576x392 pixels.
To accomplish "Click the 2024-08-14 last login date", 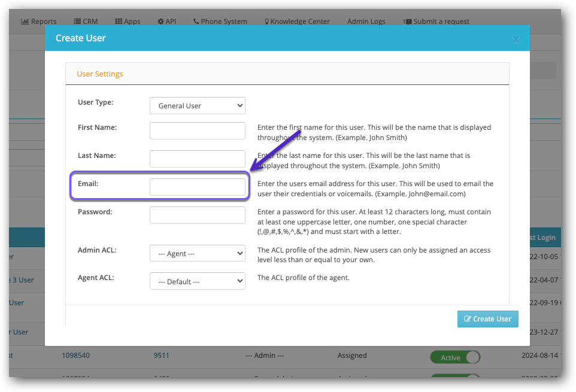I will click(x=541, y=355).
